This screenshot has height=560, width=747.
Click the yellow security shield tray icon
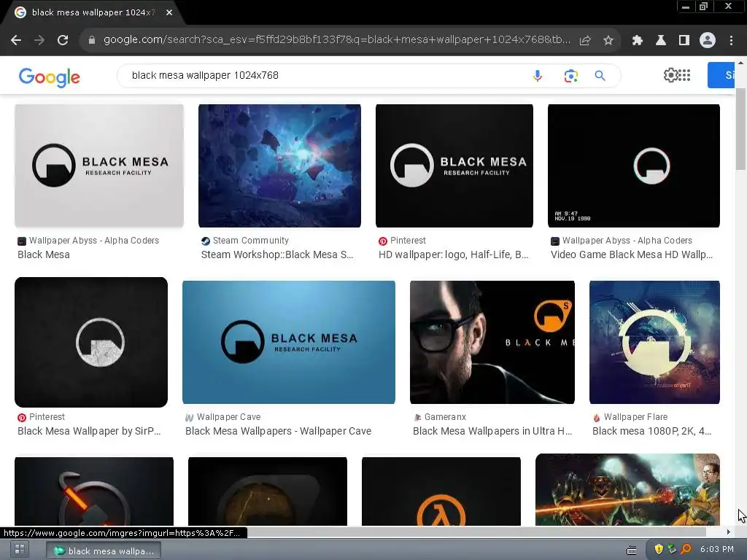point(659,549)
